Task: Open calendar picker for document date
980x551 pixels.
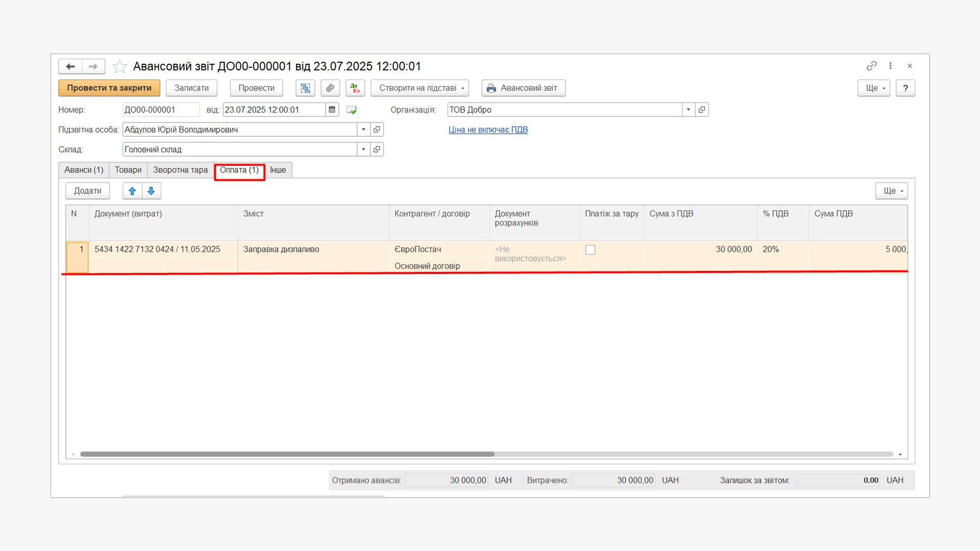Action: point(332,110)
